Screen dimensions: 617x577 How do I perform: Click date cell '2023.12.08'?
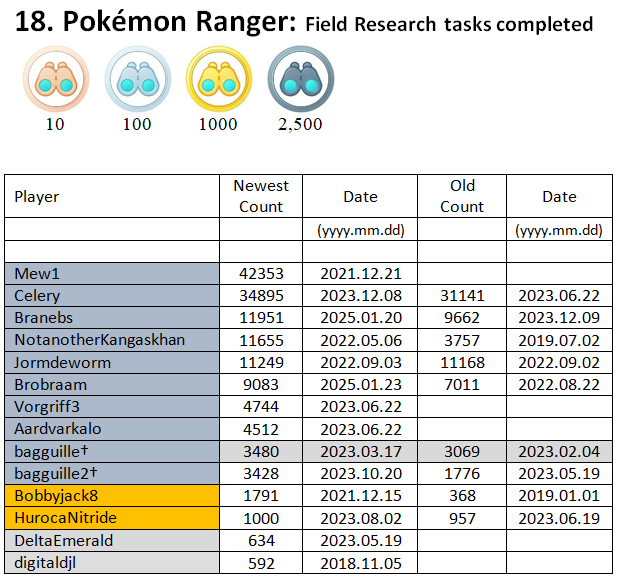(x=361, y=296)
